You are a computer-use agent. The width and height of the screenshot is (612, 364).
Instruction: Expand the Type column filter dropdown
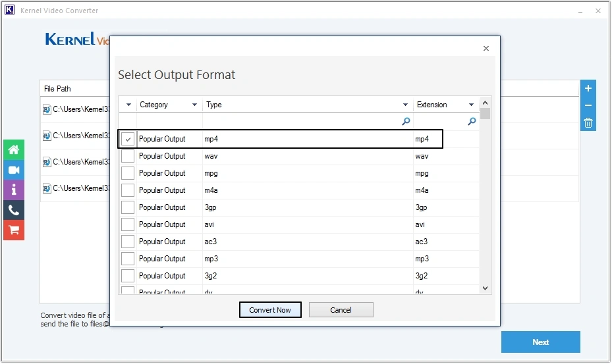point(405,105)
